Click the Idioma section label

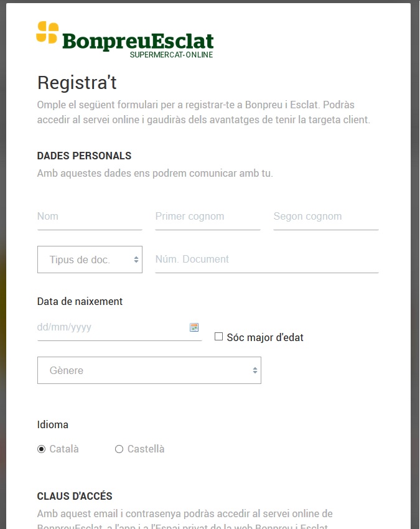coord(53,424)
